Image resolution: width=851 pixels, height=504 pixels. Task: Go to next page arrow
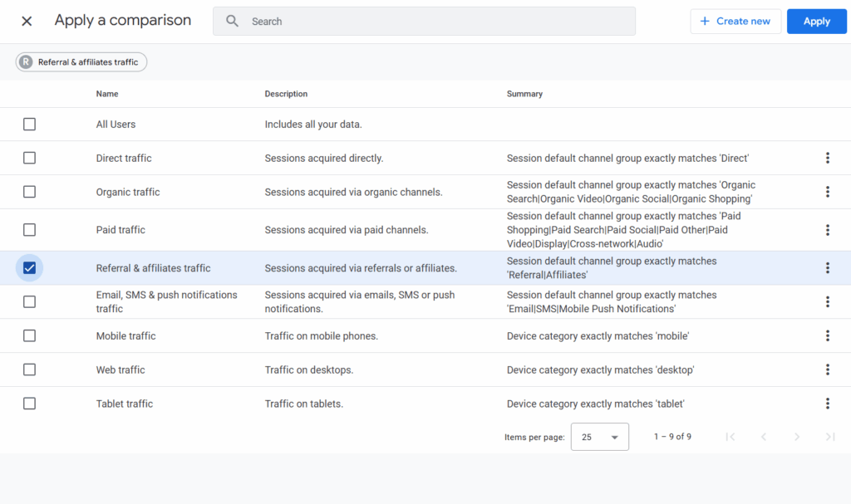pos(797,437)
